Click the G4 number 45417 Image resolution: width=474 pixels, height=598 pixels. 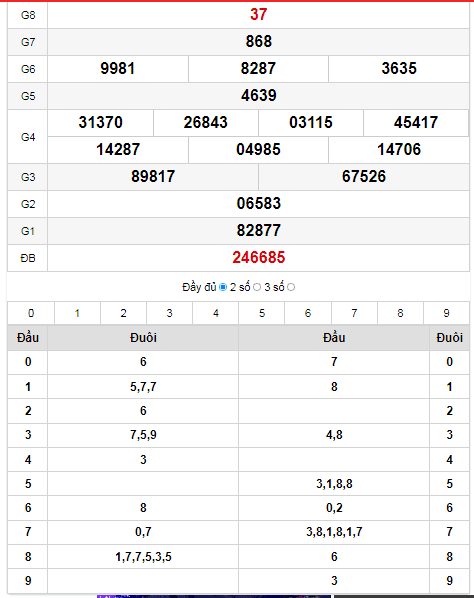416,122
